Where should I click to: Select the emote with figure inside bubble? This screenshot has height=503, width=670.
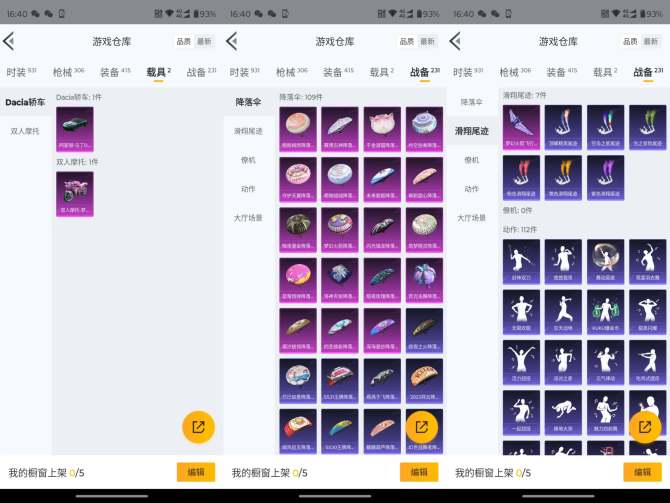[x=605, y=262]
